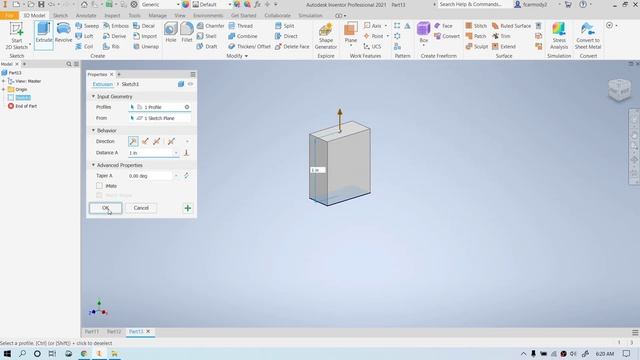Choose the Combine tool
Viewport: 640px width, 360px height.
243,36
